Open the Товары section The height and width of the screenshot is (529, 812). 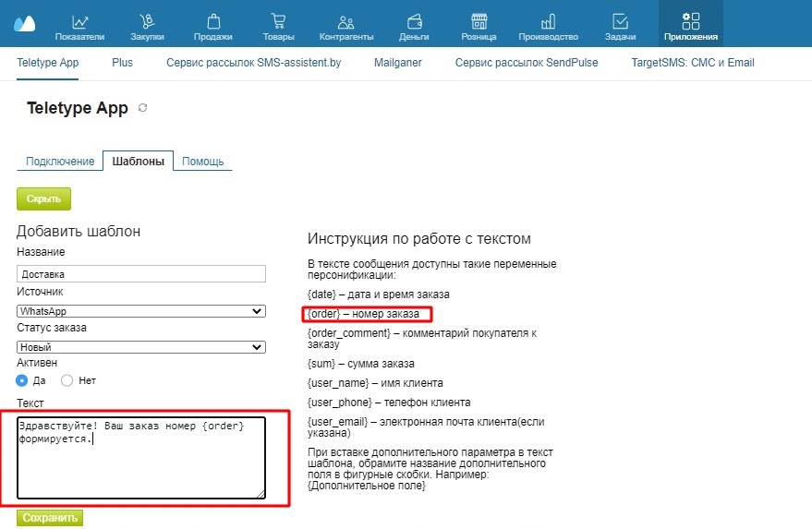[x=279, y=28]
